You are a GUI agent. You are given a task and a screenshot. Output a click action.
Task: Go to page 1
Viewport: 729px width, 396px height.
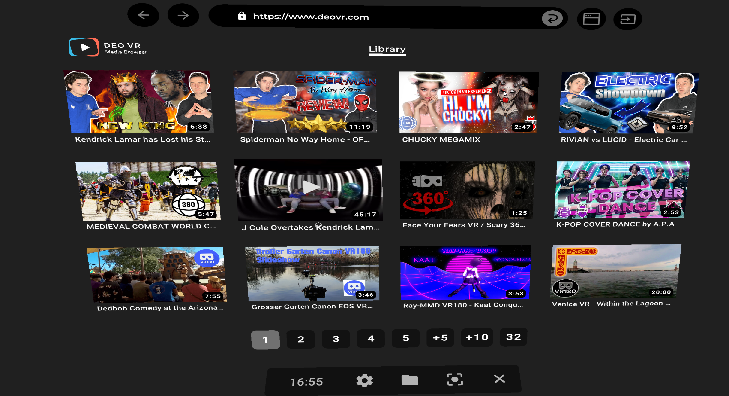(x=265, y=340)
